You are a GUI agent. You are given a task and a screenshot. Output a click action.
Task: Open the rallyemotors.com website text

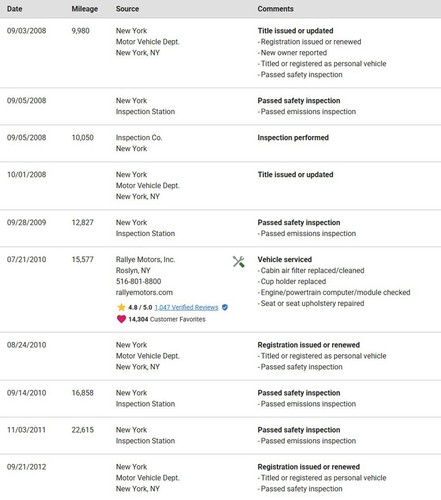[144, 292]
